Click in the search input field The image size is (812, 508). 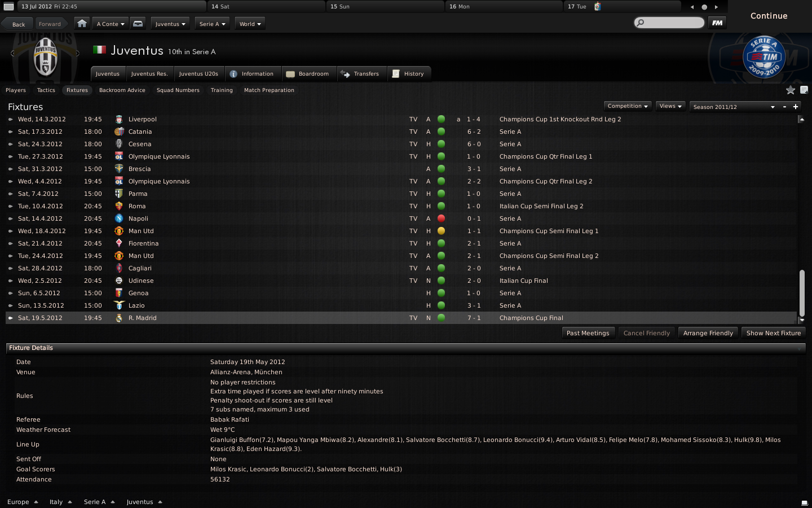pos(674,23)
